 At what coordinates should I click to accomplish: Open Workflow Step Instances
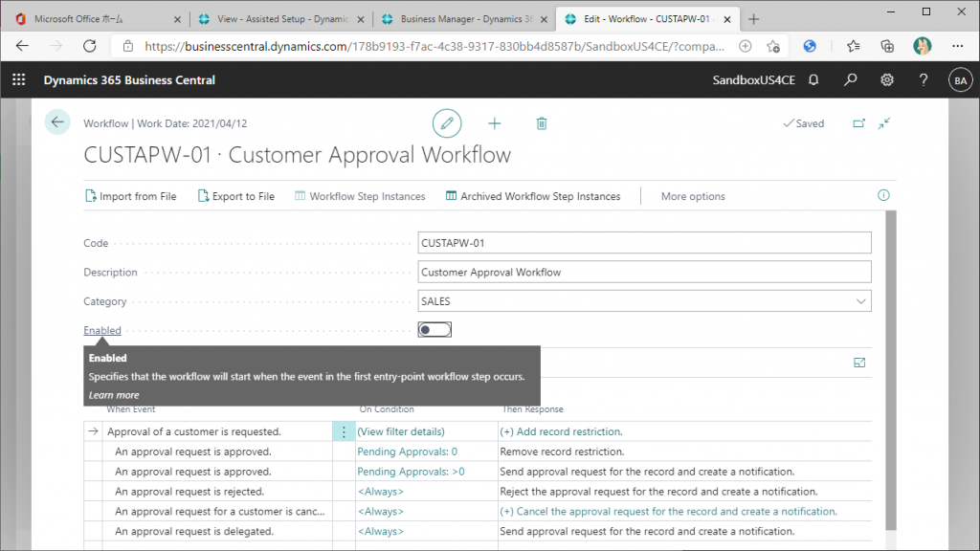(360, 196)
